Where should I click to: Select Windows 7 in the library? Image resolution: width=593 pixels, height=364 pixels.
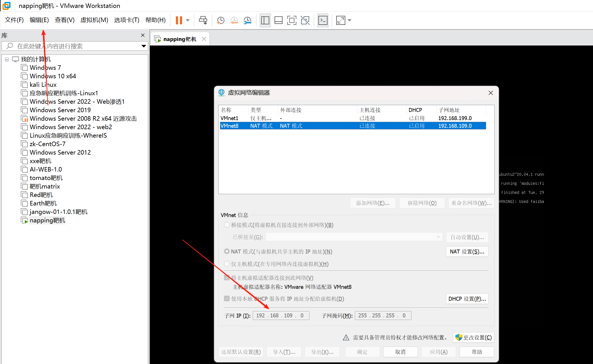click(x=45, y=68)
